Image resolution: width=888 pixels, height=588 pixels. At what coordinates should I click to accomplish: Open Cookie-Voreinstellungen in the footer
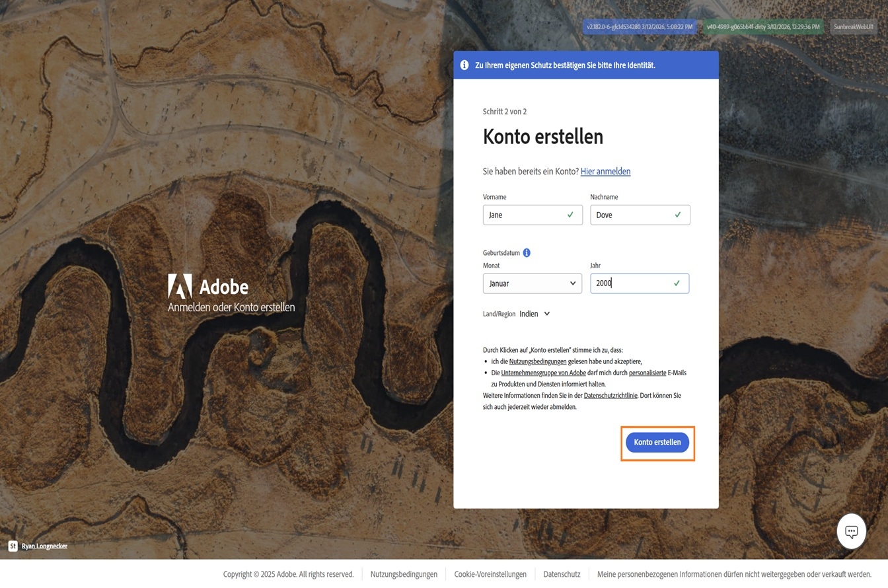pyautogui.click(x=490, y=574)
